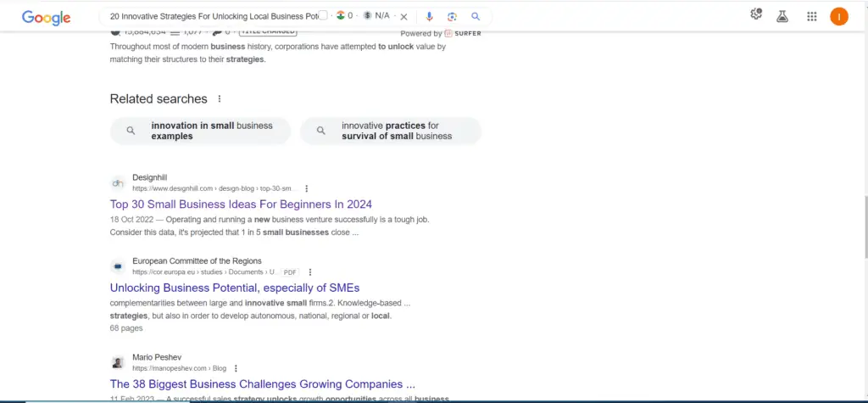The width and height of the screenshot is (868, 403).
Task: Open 'The 38 Biggest Business Challenges' result
Action: tap(262, 384)
